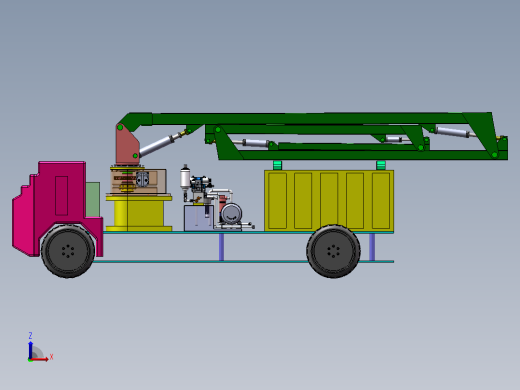Pick the rear wheel below the yellow box
The width and height of the screenshot is (520, 390).
(333, 251)
